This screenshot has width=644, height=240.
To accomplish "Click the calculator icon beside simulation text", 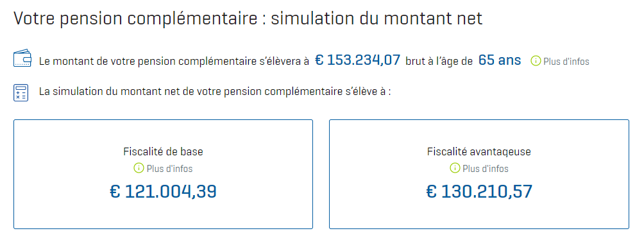I will (21, 93).
